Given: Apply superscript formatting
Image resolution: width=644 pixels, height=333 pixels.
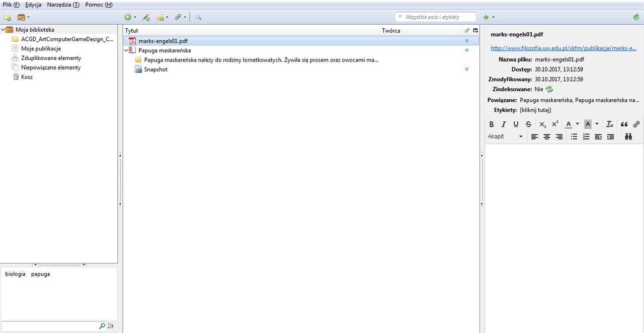Looking at the screenshot, I should pyautogui.click(x=555, y=124).
